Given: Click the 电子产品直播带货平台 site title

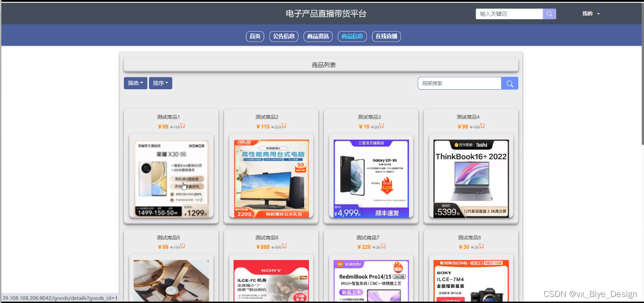Looking at the screenshot, I should (x=326, y=14).
